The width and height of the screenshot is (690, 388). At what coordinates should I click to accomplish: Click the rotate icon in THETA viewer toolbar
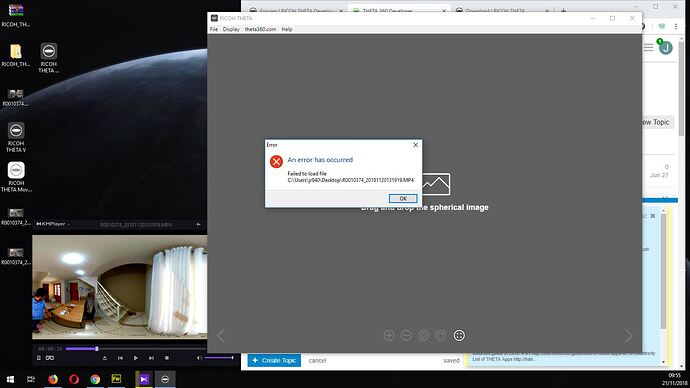pos(440,336)
